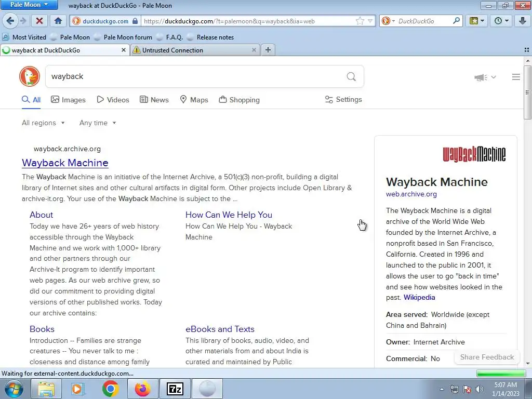Click the taskbar clock showing 5:07 AM
532x399 pixels.
tap(506, 389)
